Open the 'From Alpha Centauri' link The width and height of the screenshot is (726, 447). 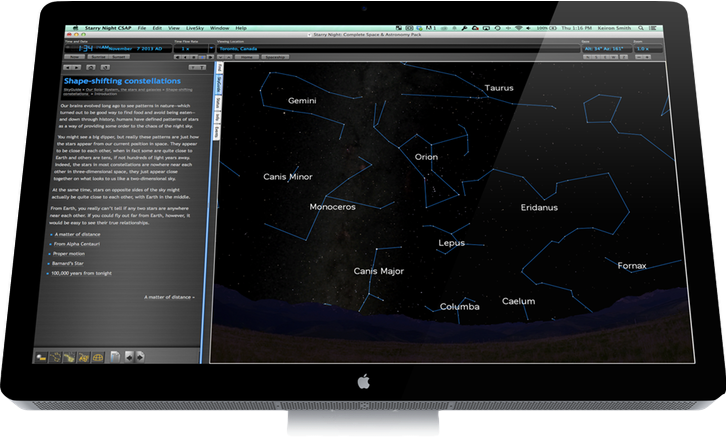[76, 244]
